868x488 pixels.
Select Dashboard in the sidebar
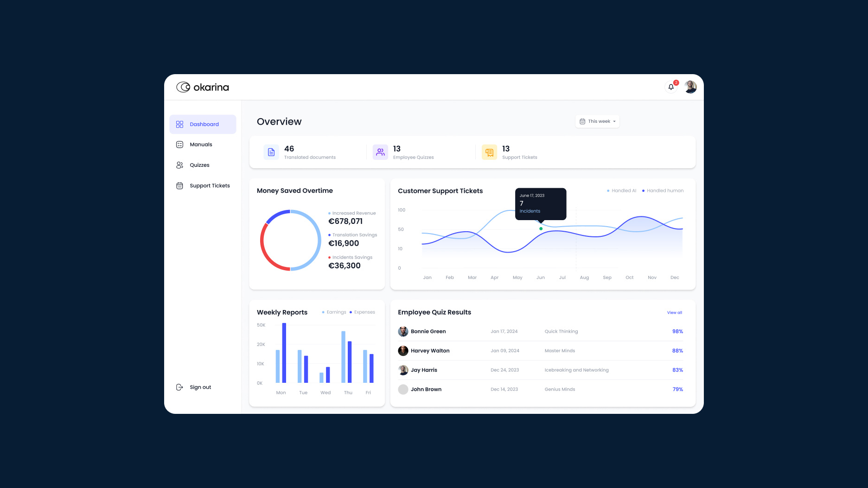point(203,124)
